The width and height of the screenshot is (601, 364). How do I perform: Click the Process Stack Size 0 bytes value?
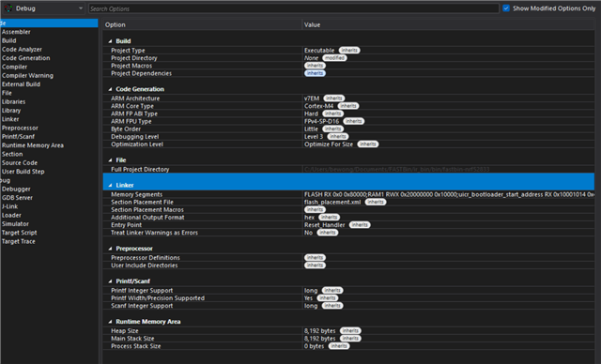click(x=315, y=346)
